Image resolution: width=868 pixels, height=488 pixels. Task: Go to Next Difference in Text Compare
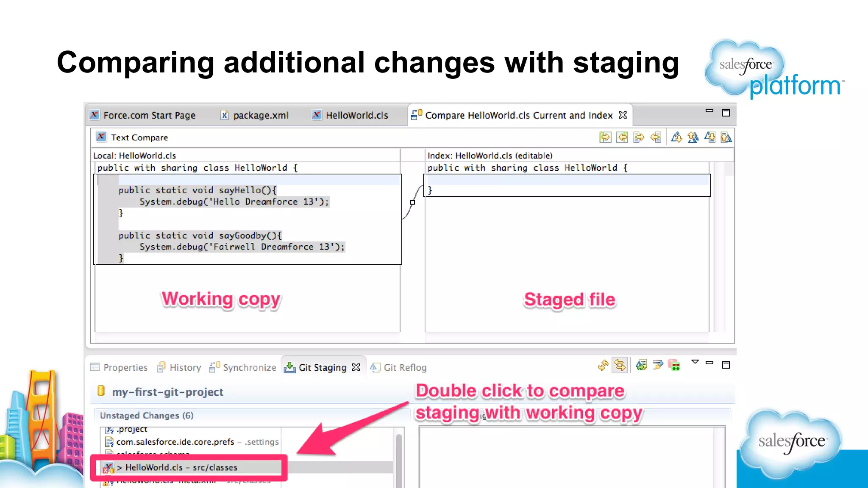point(676,137)
